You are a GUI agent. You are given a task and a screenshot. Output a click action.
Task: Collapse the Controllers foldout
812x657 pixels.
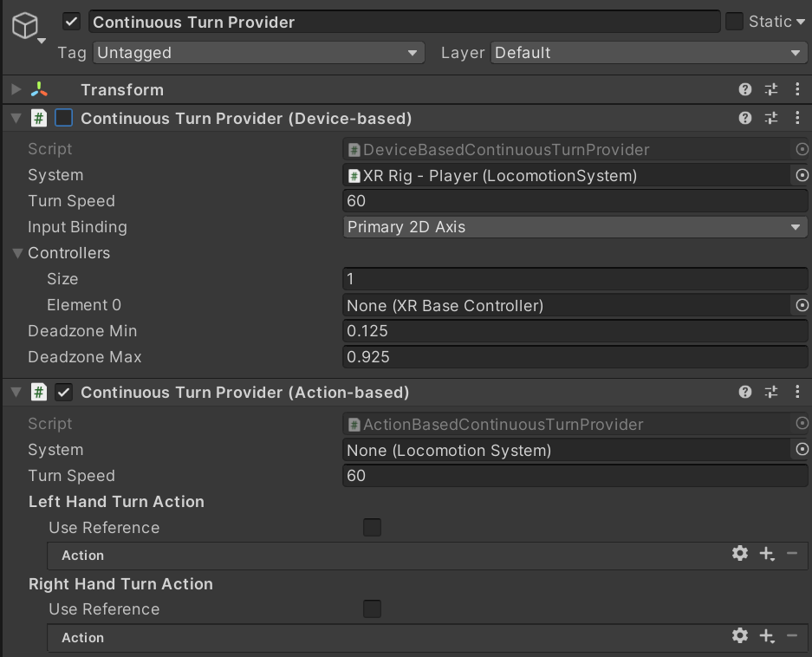click(16, 252)
